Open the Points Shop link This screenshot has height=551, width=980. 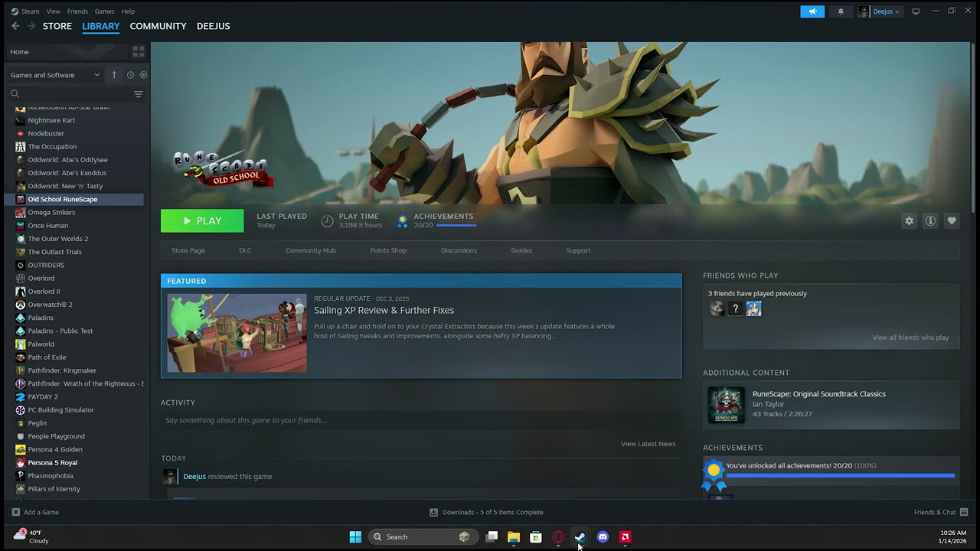pos(388,250)
